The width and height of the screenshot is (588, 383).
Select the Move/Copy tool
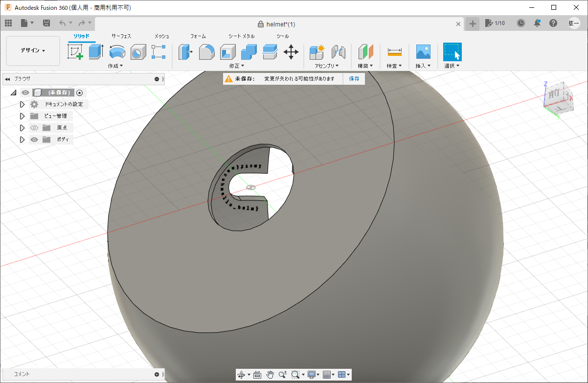[x=291, y=51]
